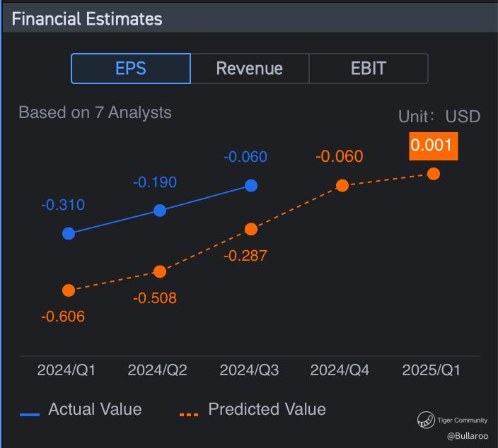This screenshot has height=448, width=498.
Task: Click the 2024/Q2 actual blue point
Action: (x=160, y=211)
